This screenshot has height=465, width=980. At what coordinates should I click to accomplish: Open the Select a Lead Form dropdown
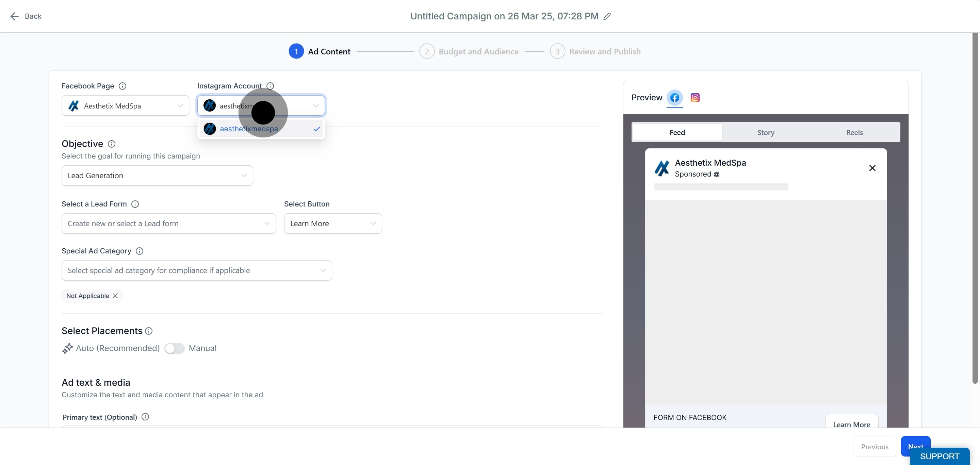(x=168, y=223)
